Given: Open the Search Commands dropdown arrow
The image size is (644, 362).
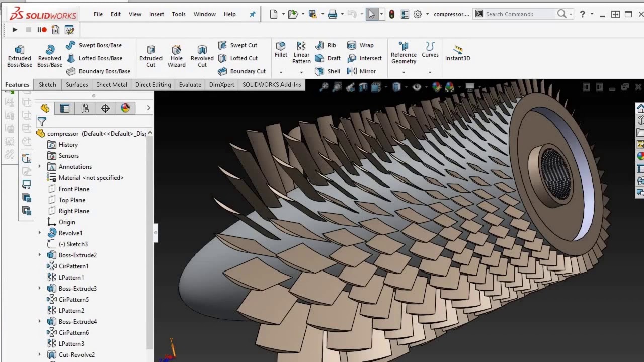Looking at the screenshot, I should pyautogui.click(x=571, y=14).
